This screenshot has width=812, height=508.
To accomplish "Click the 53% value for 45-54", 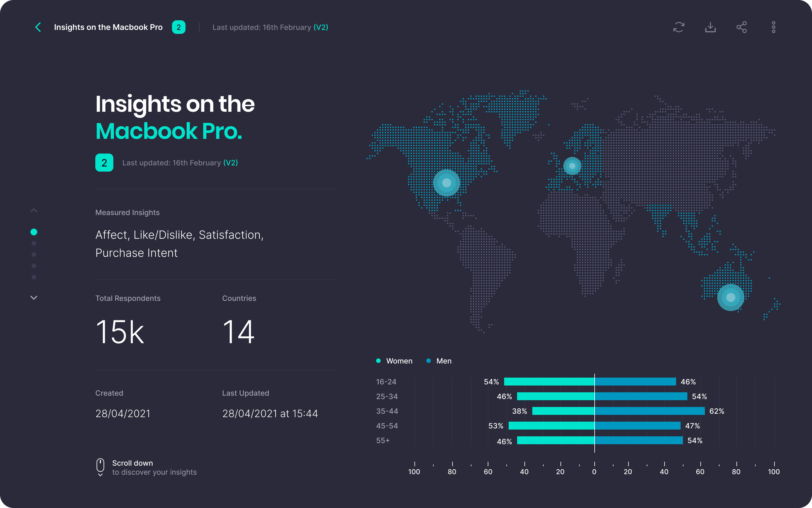I will click(x=496, y=426).
